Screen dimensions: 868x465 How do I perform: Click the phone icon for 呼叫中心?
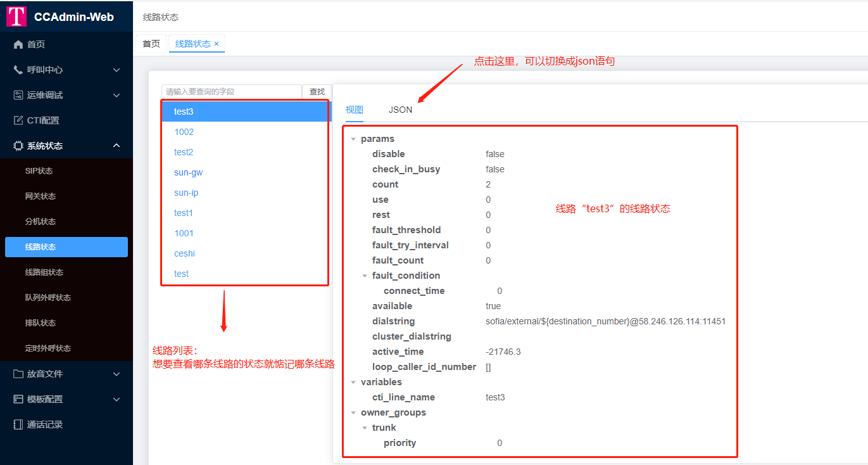18,70
